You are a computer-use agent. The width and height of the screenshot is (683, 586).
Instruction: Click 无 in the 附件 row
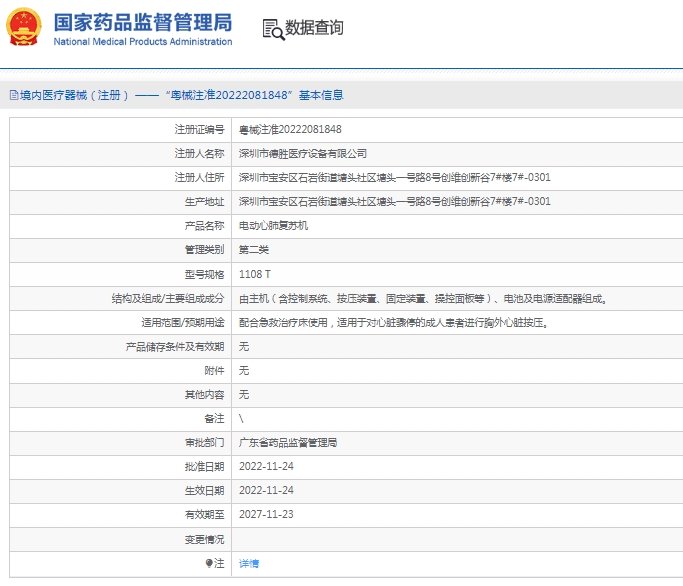(244, 370)
